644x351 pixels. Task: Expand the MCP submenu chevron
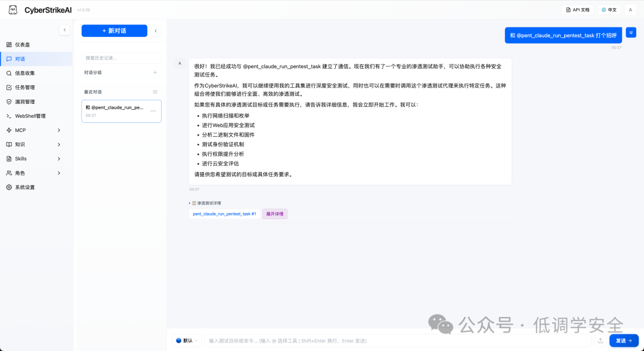click(x=58, y=130)
